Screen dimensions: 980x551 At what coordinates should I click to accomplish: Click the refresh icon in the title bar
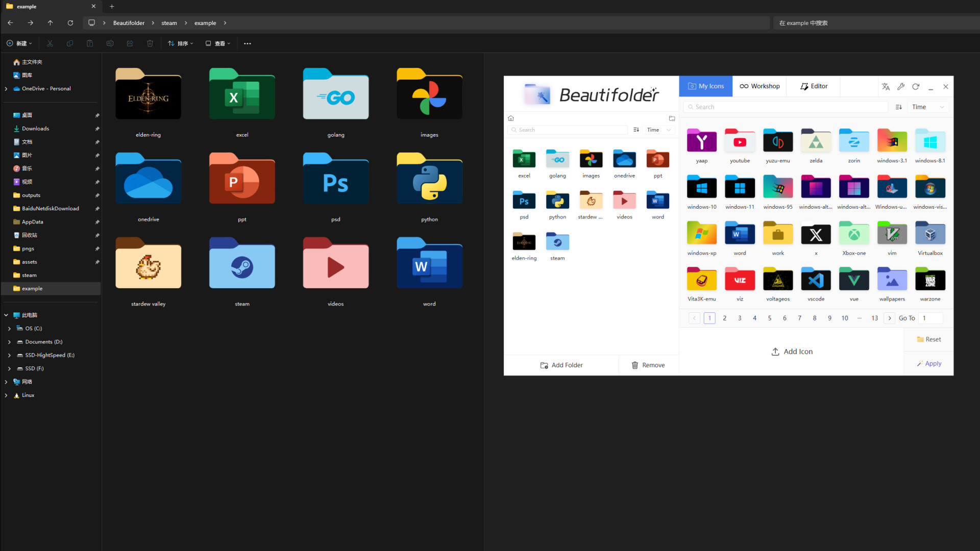pyautogui.click(x=916, y=87)
